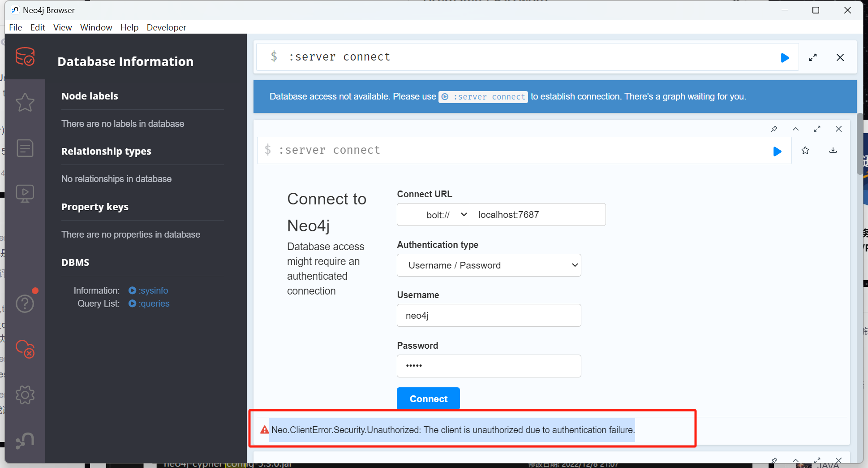This screenshot has width=868, height=468.
Task: Click the Node labels heading
Action: point(90,96)
